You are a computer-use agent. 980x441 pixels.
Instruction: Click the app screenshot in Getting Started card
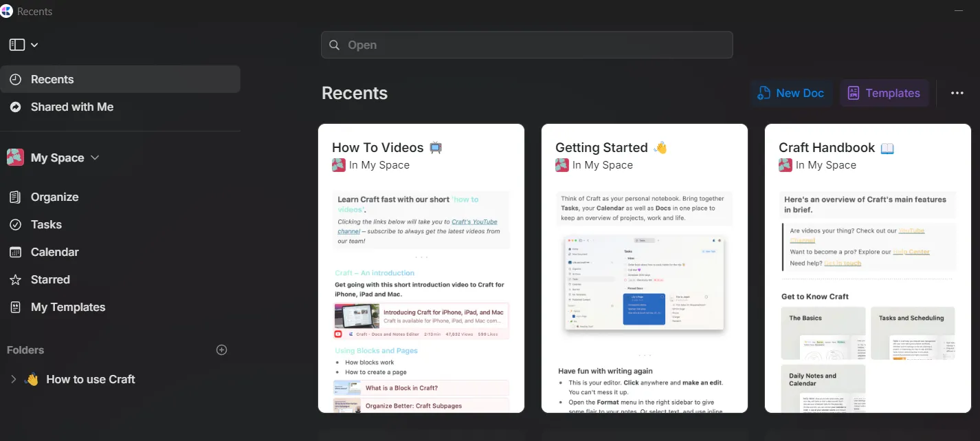(x=645, y=283)
